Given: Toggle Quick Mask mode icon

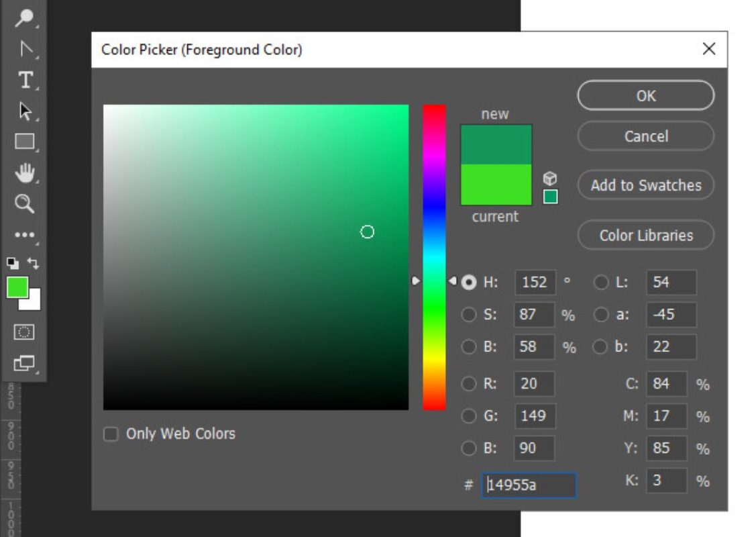Looking at the screenshot, I should pyautogui.click(x=24, y=332).
